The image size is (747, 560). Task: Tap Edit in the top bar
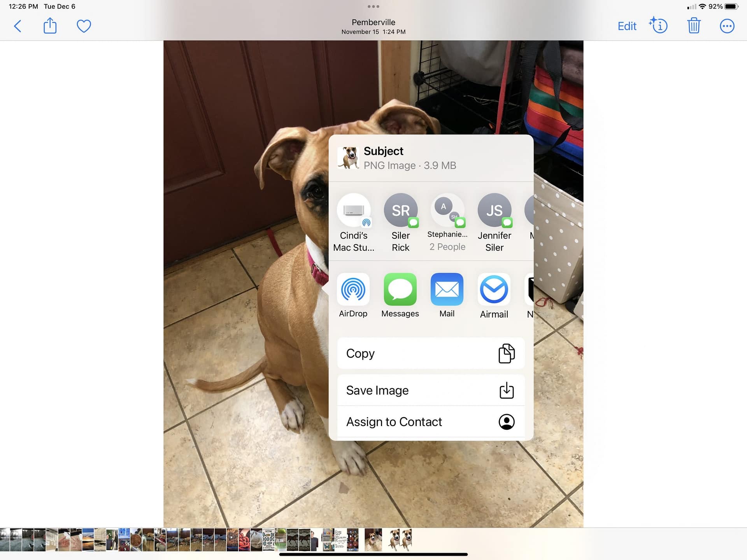(x=627, y=26)
